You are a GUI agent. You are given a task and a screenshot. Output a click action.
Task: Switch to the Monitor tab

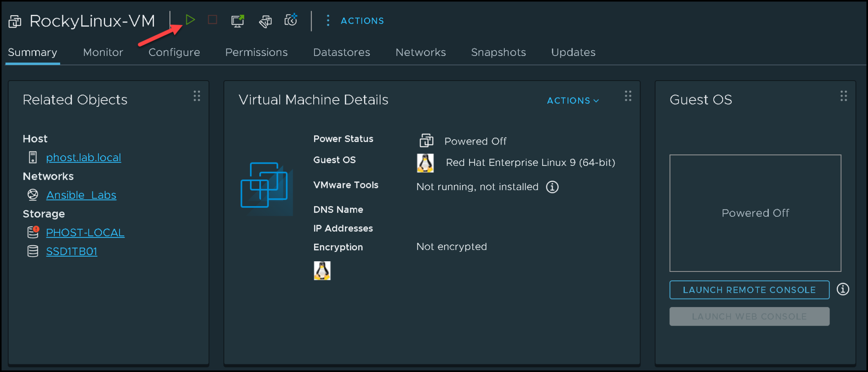coord(103,52)
